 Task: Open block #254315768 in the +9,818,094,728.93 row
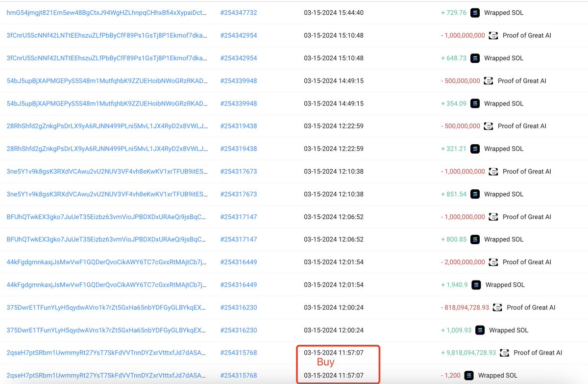[239, 353]
